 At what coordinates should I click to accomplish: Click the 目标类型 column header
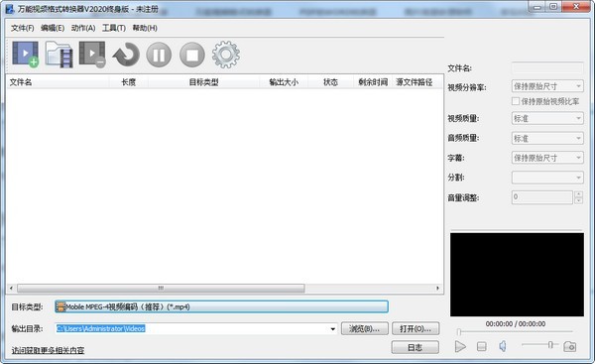point(203,82)
